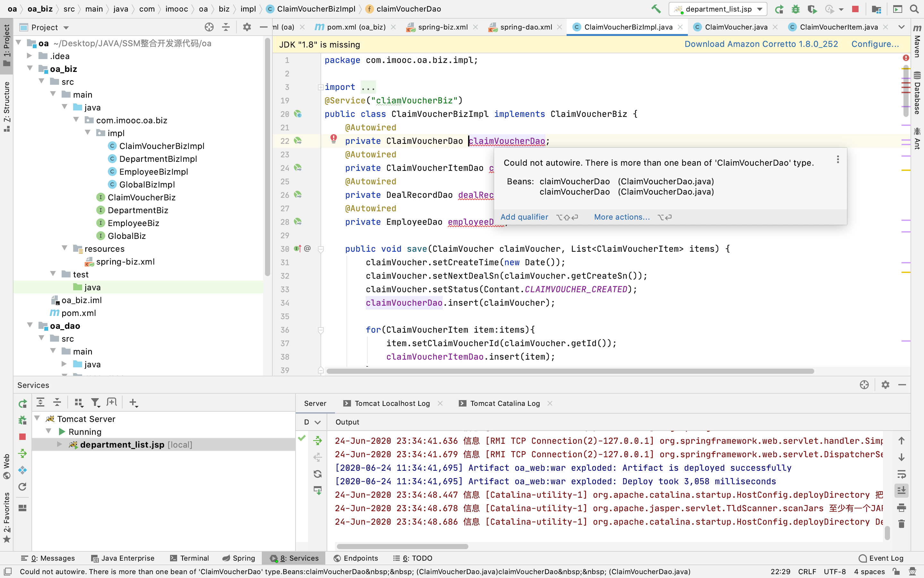Open the Tomcat Catalina Log tab
This screenshot has width=924, height=578.
pyautogui.click(x=504, y=403)
